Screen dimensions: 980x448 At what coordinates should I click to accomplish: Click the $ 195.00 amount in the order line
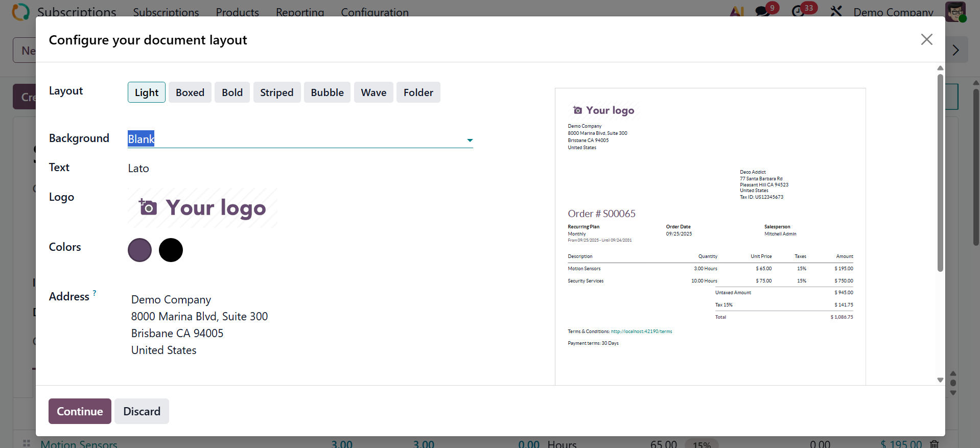(901, 444)
